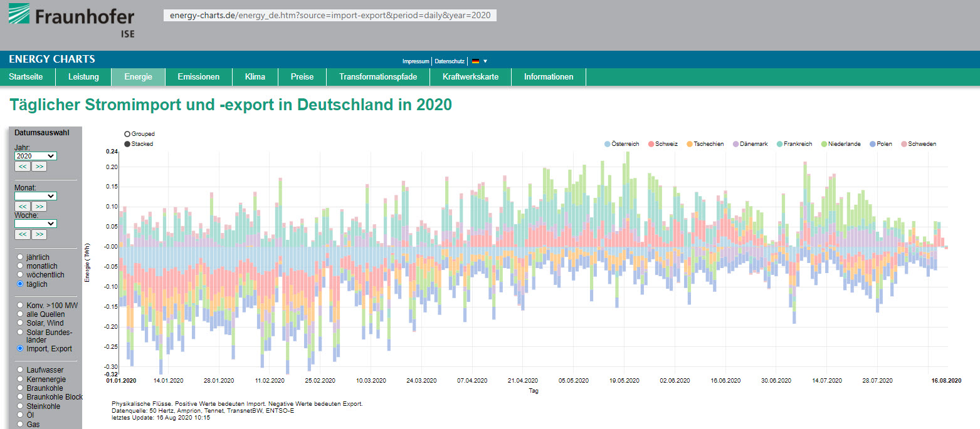
Task: Choose the Solar, Wind source option
Action: coord(21,323)
